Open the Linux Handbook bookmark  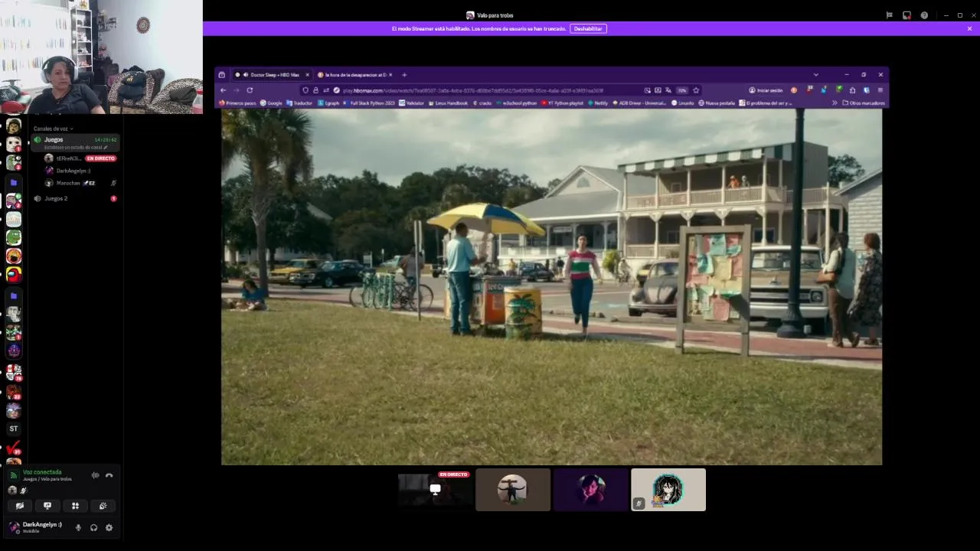click(x=447, y=103)
